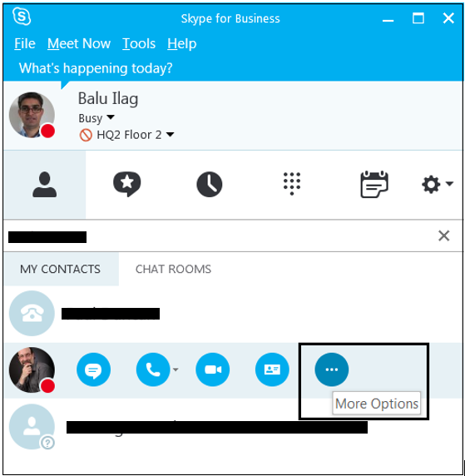Open the recent history clock icon
The height and width of the screenshot is (476, 465).
[x=210, y=184]
